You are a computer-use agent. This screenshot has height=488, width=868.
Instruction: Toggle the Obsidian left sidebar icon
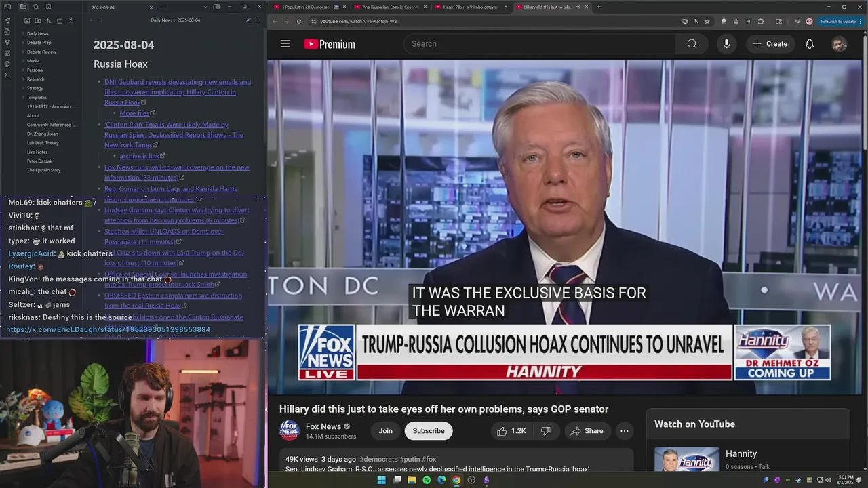coord(7,7)
